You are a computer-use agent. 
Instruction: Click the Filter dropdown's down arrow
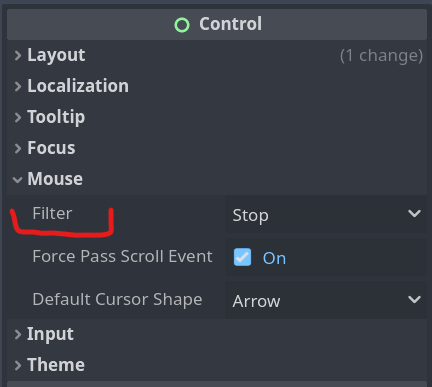414,213
